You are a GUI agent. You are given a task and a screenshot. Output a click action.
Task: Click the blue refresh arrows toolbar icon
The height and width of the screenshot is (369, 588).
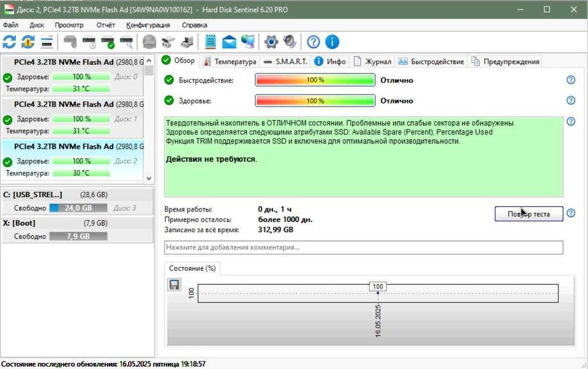[9, 42]
